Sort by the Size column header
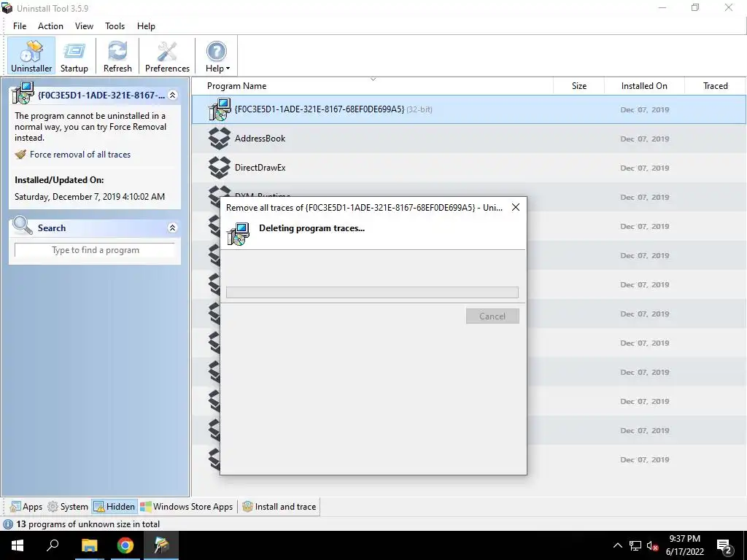This screenshot has width=747, height=560. (578, 86)
